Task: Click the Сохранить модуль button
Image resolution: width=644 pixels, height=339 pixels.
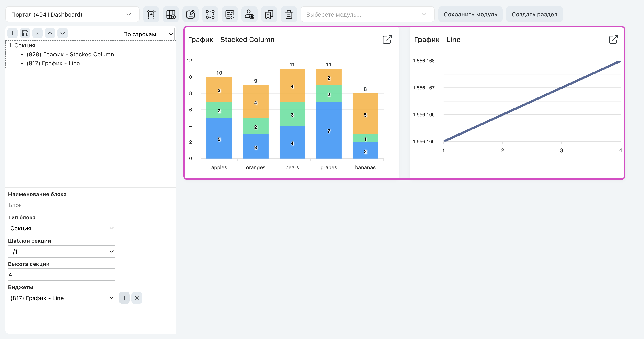Action: click(470, 14)
